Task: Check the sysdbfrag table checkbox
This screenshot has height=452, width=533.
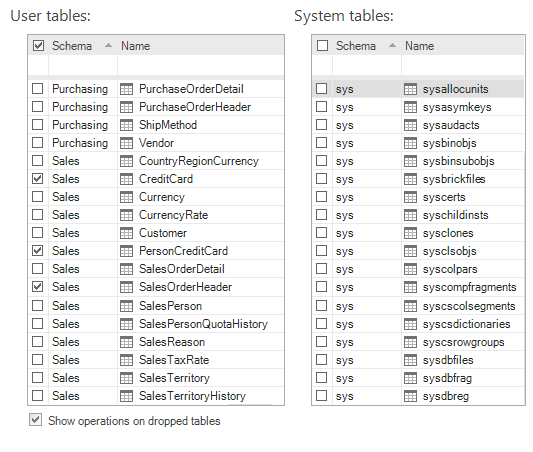Action: 322,378
